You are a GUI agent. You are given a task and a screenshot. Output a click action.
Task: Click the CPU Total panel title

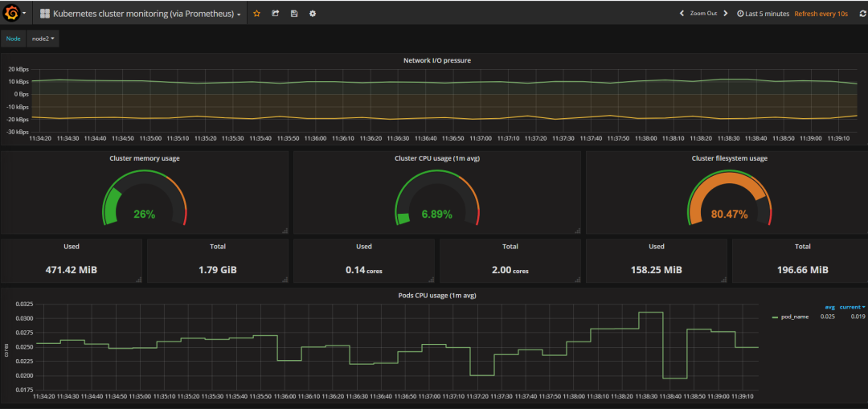click(x=510, y=247)
